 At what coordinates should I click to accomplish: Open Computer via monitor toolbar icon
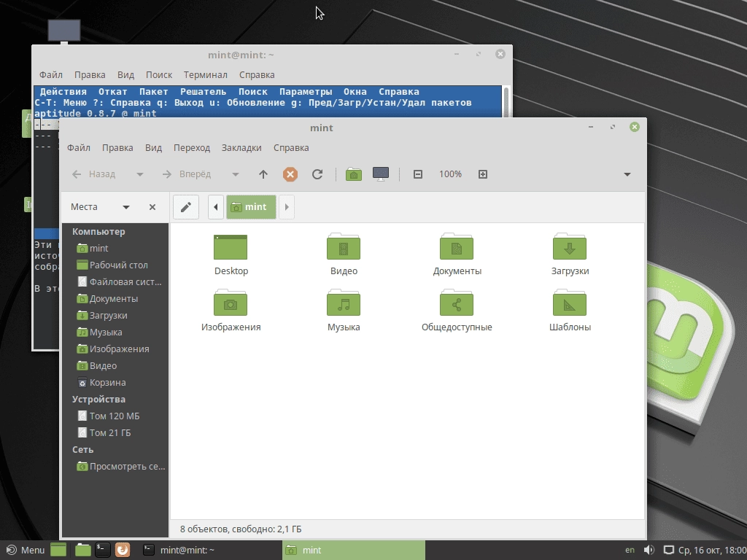[381, 174]
